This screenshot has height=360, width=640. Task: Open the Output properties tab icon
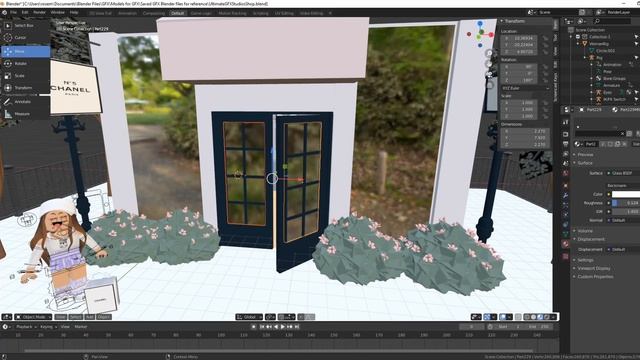[565, 144]
